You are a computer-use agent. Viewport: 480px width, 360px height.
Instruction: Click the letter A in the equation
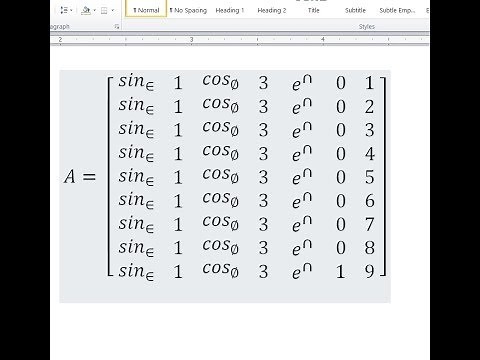click(70, 176)
